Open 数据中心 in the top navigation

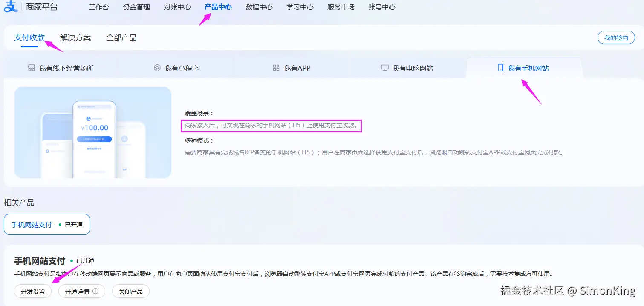[259, 7]
